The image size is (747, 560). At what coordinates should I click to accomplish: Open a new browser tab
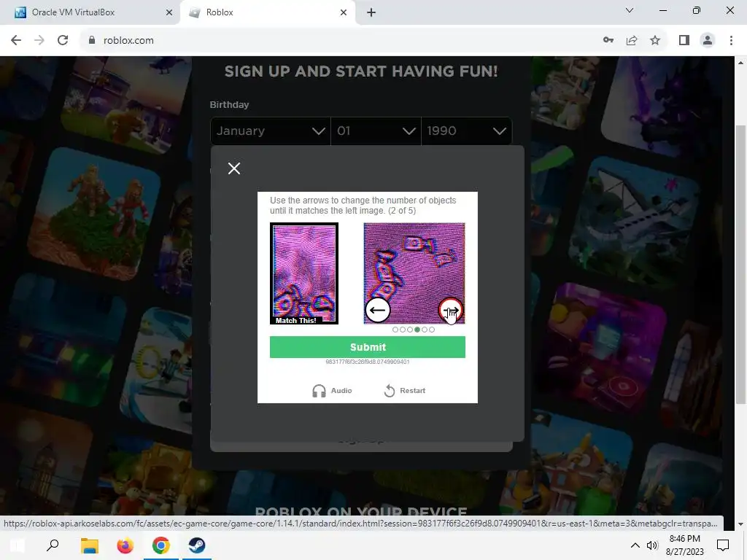pyautogui.click(x=371, y=12)
